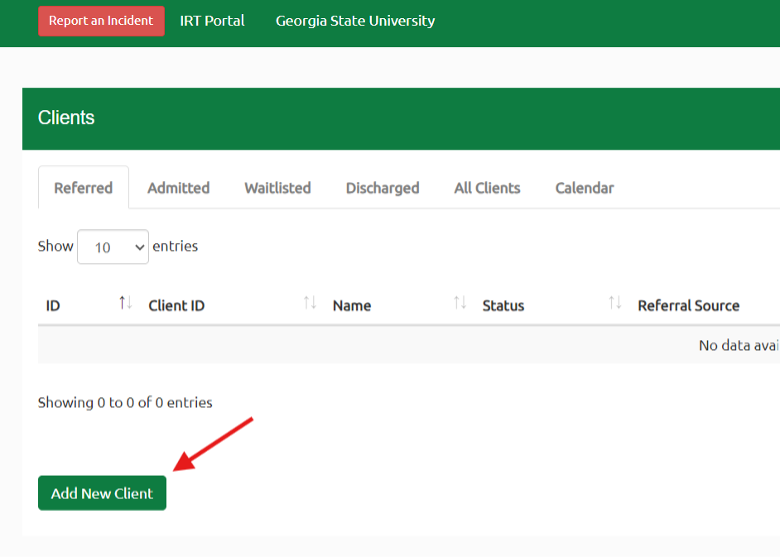The image size is (780, 558).
Task: Toggle the sort arrows icon for Name column
Action: click(x=460, y=303)
